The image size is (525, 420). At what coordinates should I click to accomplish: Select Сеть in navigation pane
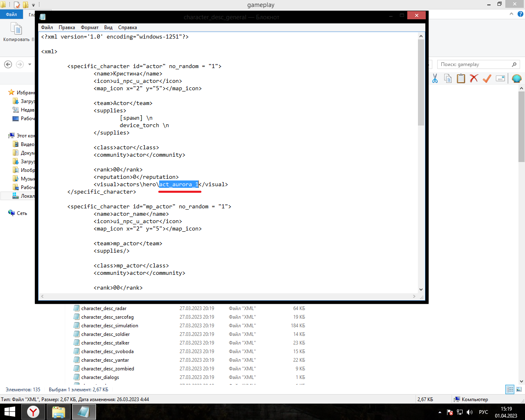click(x=18, y=213)
